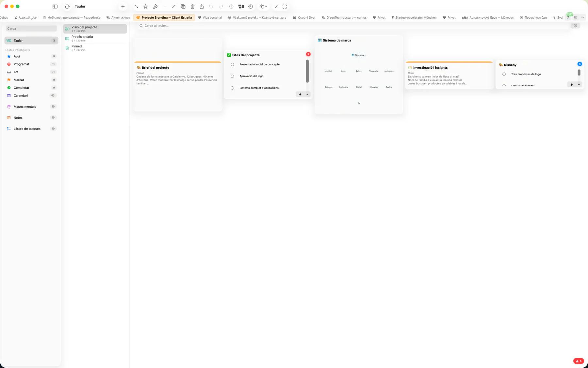The height and width of the screenshot is (368, 588).
Task: Click the Cerca al tauler search field
Action: coord(353,26)
